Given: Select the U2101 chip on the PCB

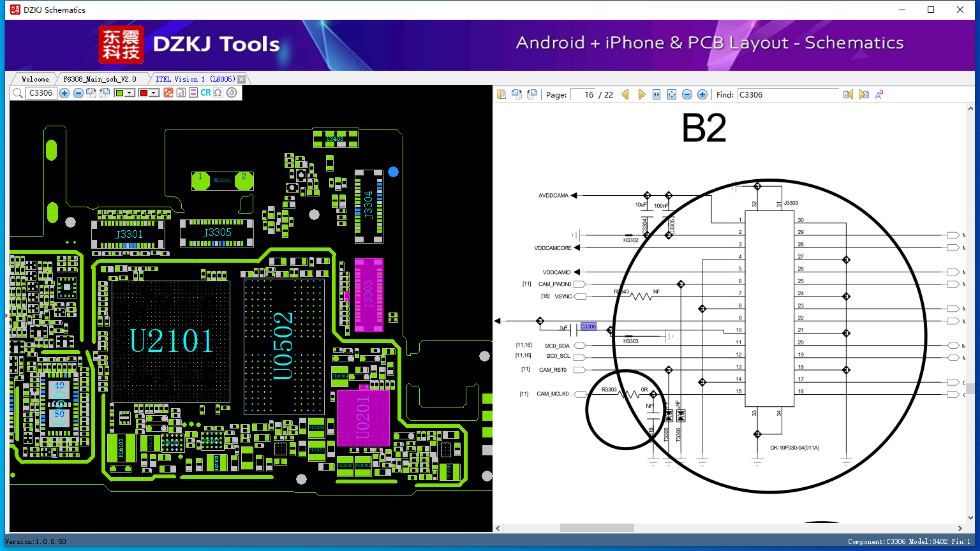Looking at the screenshot, I should (x=171, y=341).
